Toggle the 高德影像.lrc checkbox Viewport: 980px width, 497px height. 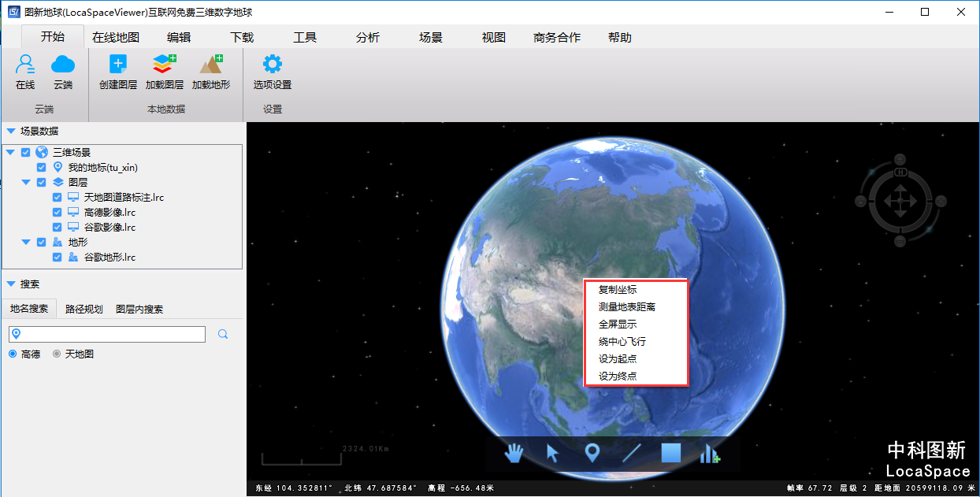tap(58, 212)
